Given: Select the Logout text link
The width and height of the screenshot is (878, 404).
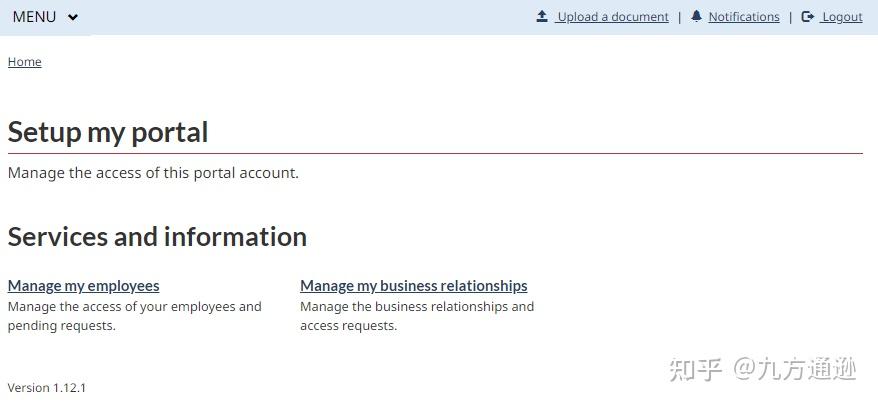Looking at the screenshot, I should (841, 17).
